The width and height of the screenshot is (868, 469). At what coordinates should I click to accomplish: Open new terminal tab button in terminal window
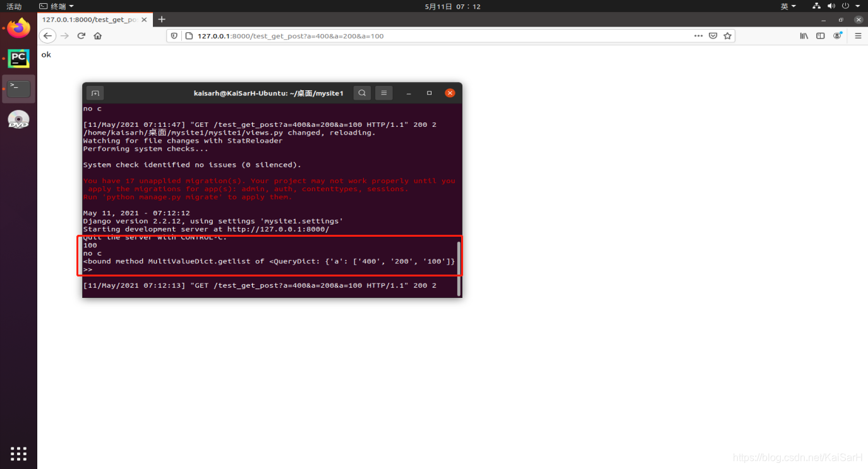[95, 93]
